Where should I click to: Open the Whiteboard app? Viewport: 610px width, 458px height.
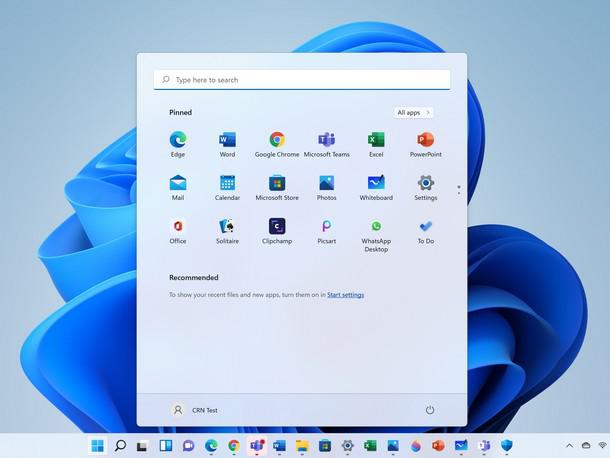[x=376, y=183]
